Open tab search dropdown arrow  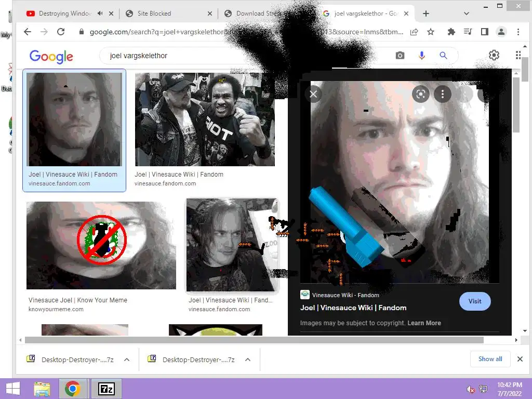tap(466, 14)
